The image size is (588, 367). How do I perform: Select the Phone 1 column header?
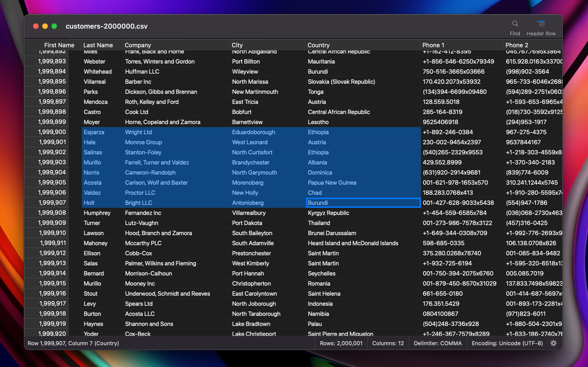click(433, 45)
